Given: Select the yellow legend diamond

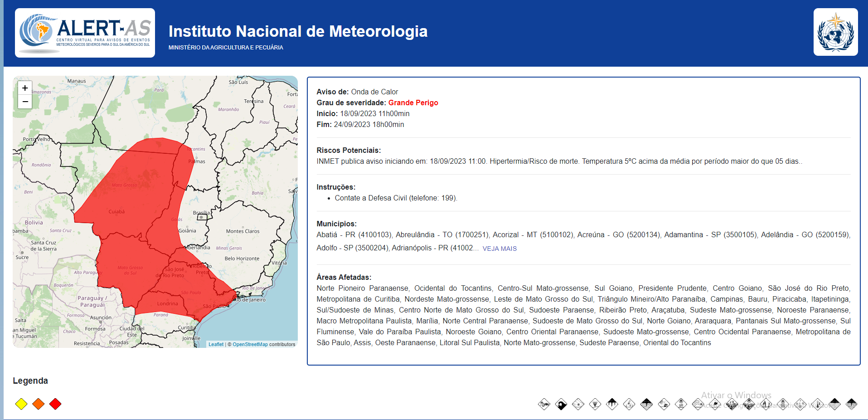Looking at the screenshot, I should [21, 404].
